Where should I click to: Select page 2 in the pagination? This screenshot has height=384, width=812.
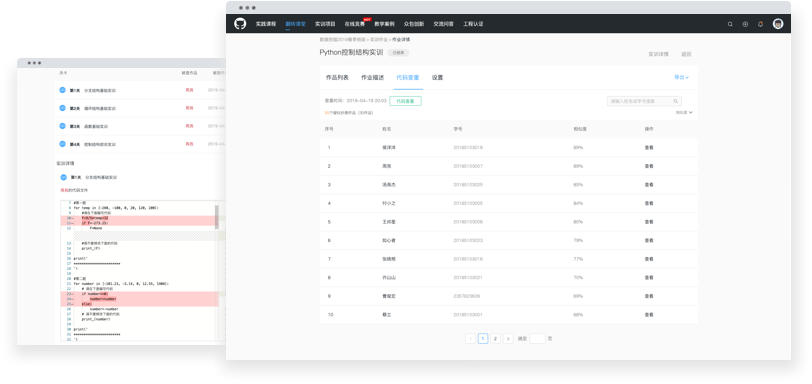496,338
